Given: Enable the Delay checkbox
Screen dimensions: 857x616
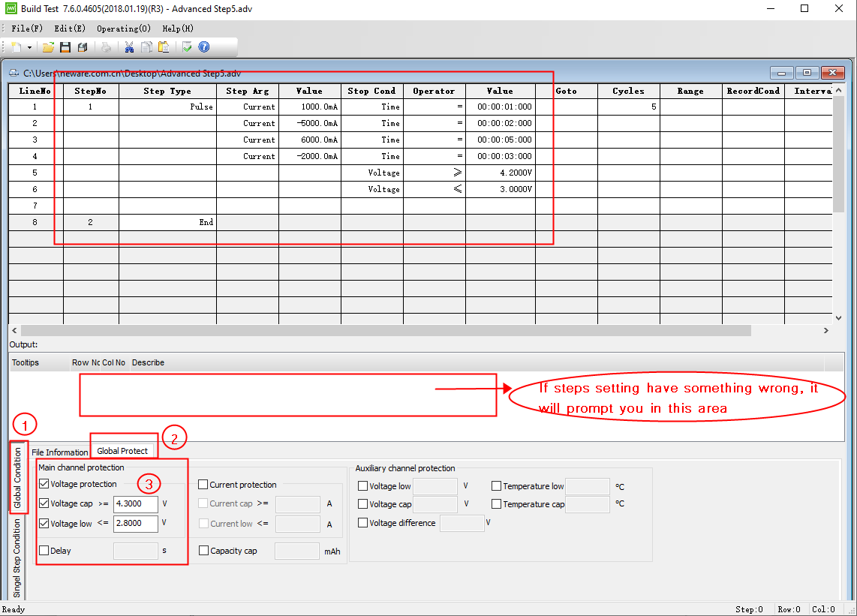Looking at the screenshot, I should click(44, 551).
